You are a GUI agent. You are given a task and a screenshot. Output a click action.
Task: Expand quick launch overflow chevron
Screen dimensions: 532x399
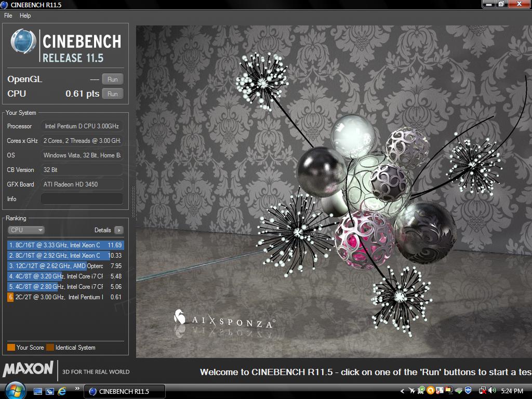(x=77, y=389)
